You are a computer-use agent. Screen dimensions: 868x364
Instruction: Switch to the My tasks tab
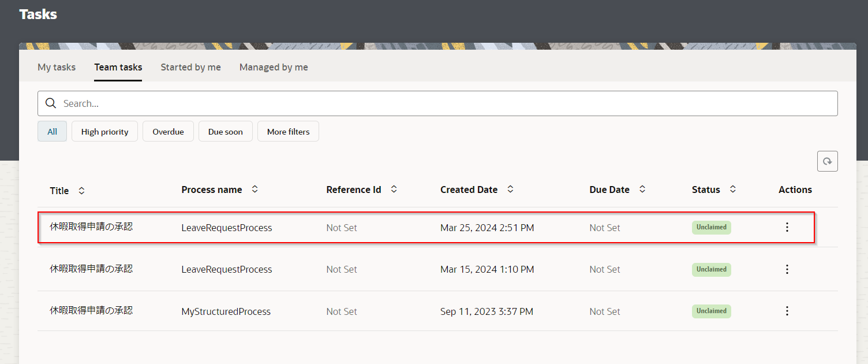click(x=57, y=67)
